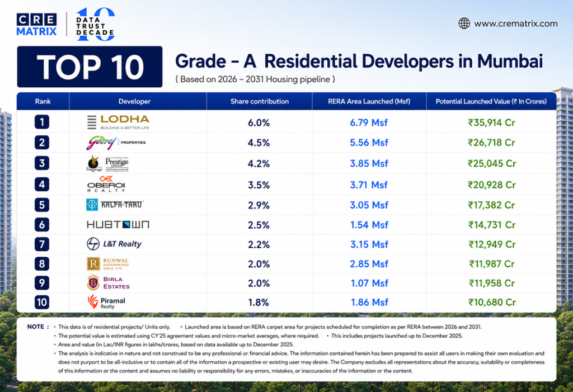Select the ₹25,045 Cr value
Viewport: 573px width, 392px height.
click(x=491, y=163)
